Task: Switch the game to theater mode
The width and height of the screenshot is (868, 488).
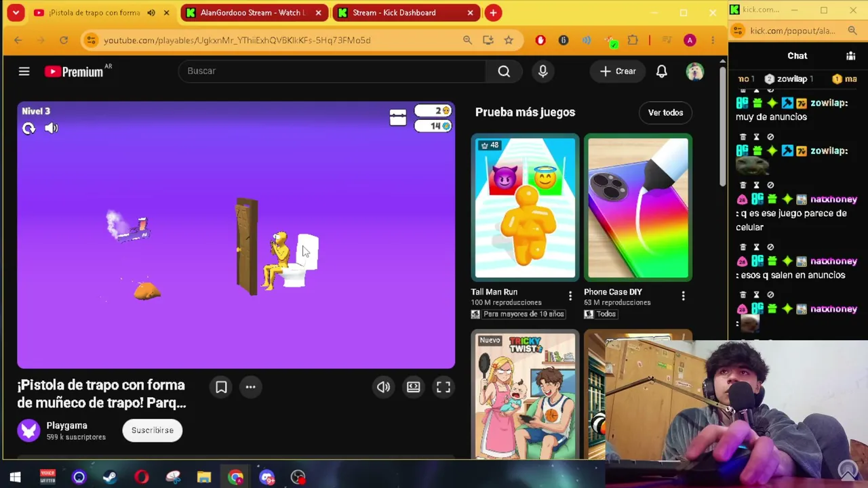Action: (x=413, y=387)
